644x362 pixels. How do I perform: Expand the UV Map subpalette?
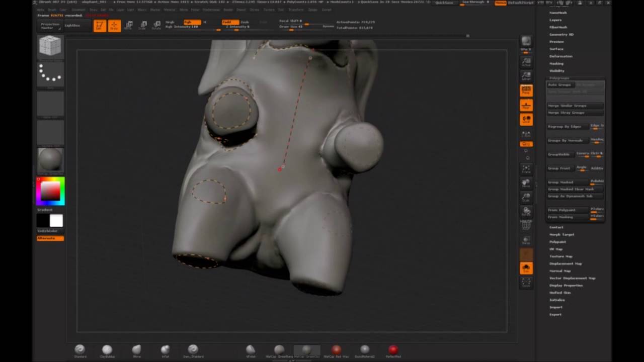coord(556,249)
